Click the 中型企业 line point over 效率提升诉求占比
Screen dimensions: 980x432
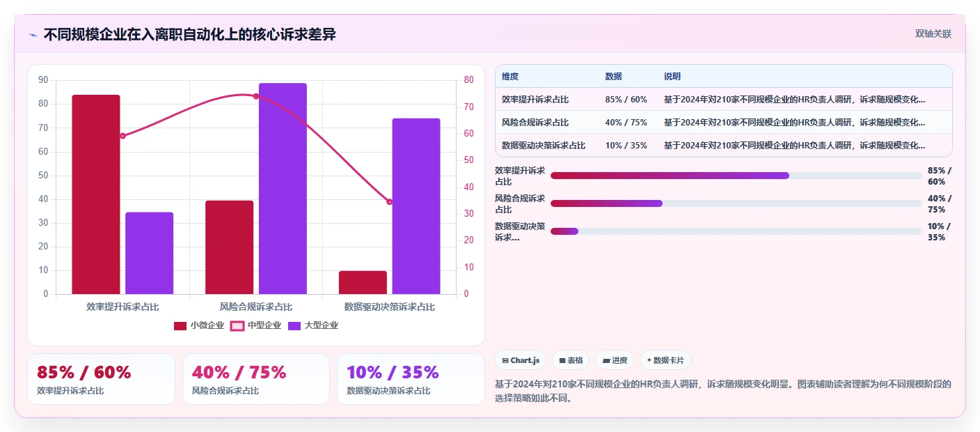pos(122,136)
